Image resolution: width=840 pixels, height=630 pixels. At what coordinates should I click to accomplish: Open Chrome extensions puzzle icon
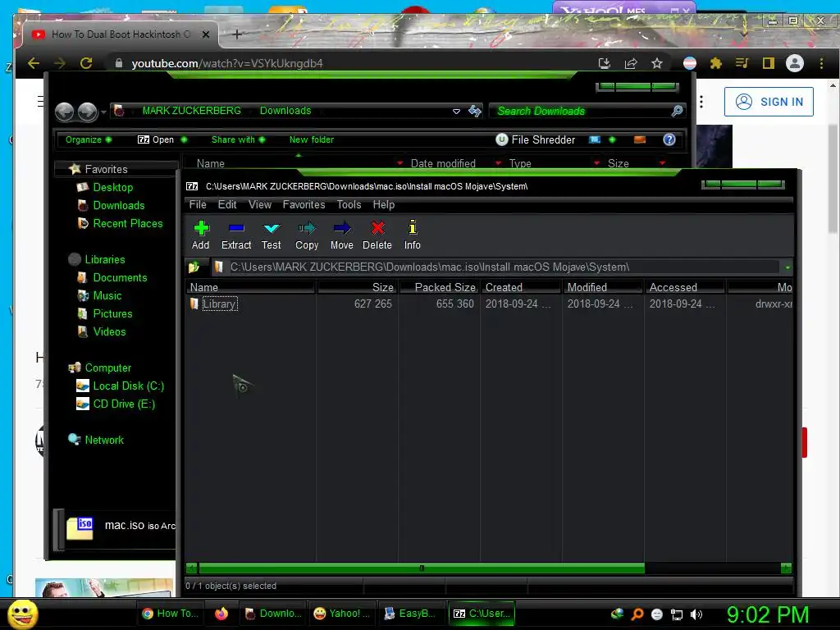click(715, 64)
